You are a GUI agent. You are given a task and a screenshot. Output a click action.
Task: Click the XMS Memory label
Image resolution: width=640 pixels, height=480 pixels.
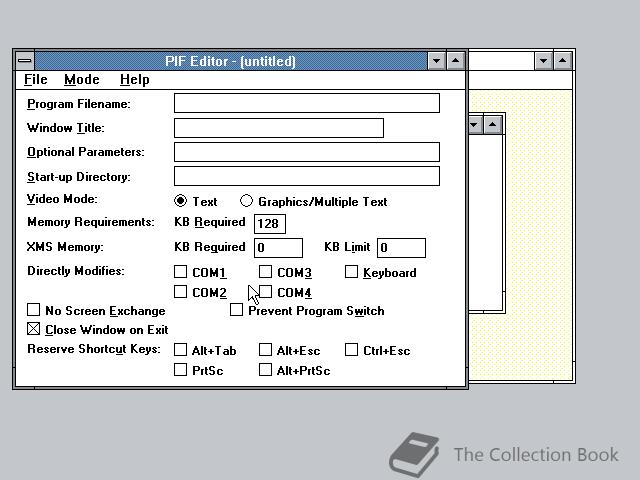tap(65, 247)
